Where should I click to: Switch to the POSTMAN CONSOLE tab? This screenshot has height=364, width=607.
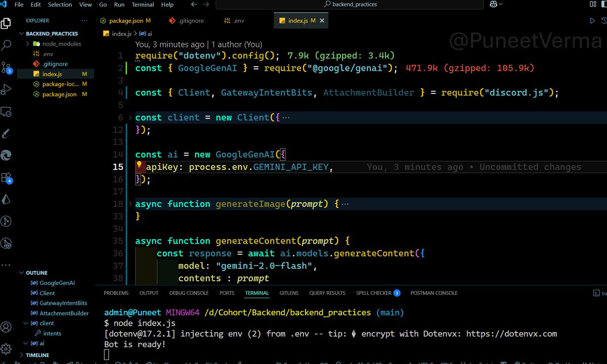click(x=433, y=293)
